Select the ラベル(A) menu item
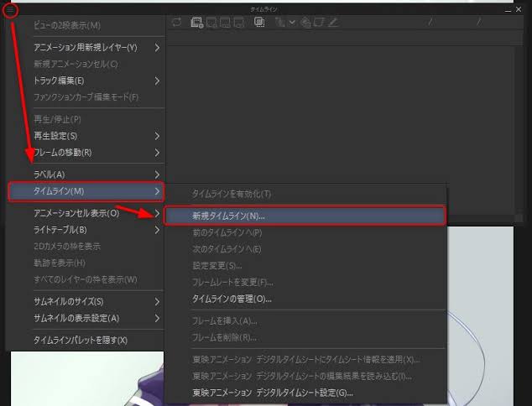This screenshot has height=406, width=532. 49,174
